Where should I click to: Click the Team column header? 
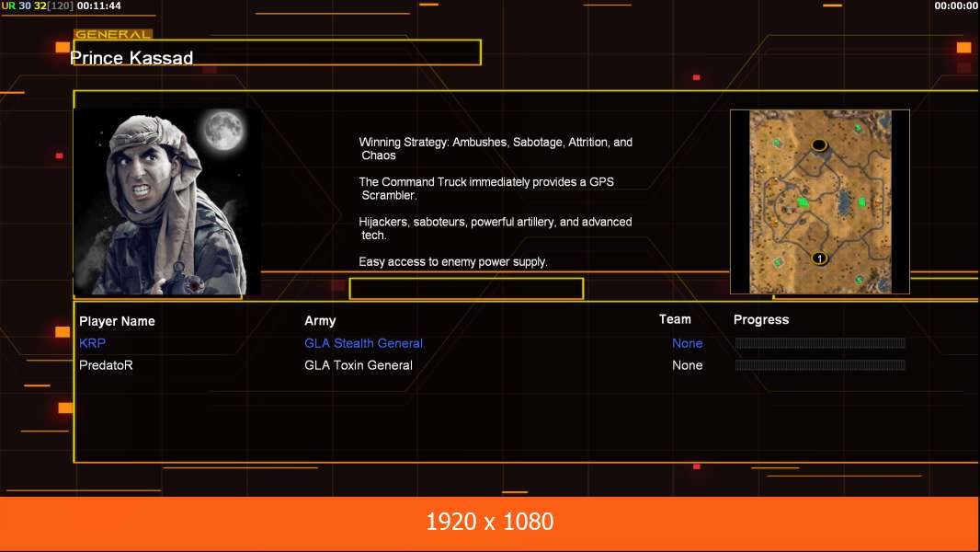pos(675,319)
